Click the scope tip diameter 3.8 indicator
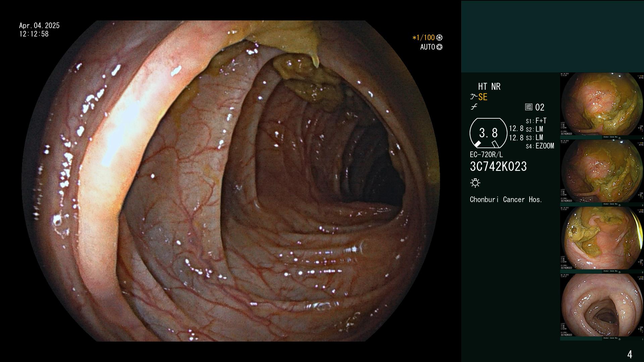The height and width of the screenshot is (362, 644). coord(488,133)
